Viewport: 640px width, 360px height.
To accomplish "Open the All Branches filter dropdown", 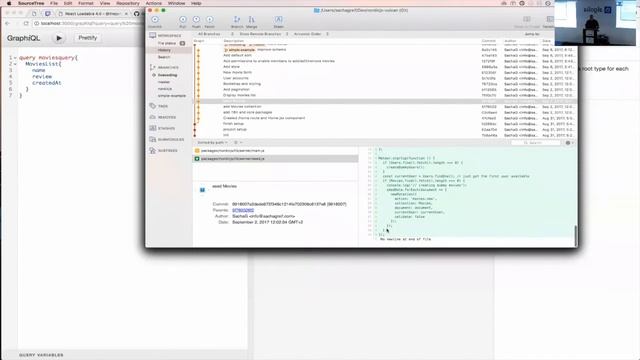I will (215, 34).
